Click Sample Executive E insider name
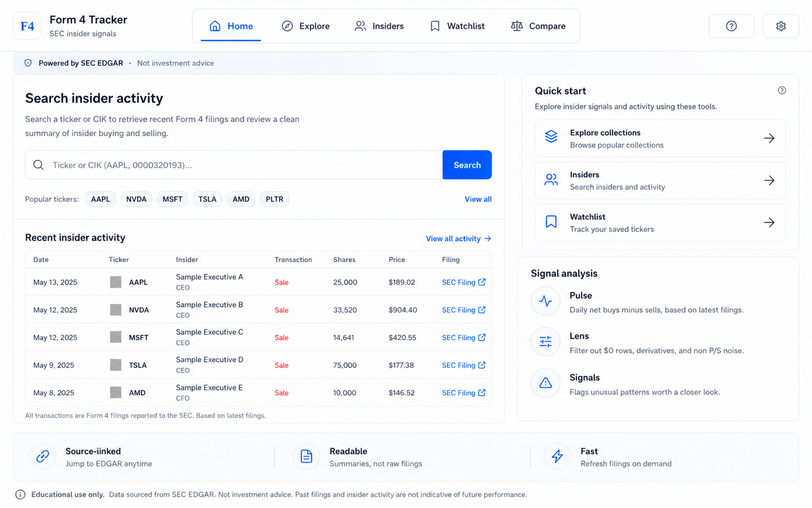Viewport: 812px width, 508px height. (209, 388)
